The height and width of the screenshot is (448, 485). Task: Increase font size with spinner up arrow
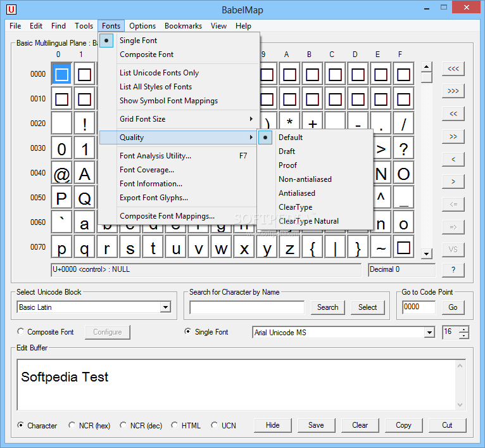tap(464, 330)
